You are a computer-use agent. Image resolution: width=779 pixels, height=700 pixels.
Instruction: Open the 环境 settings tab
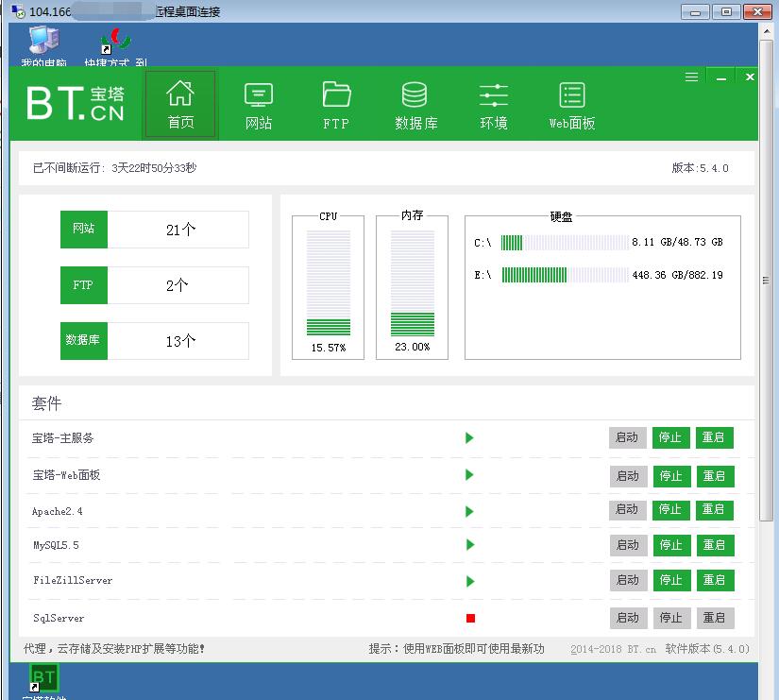pyautogui.click(x=493, y=106)
